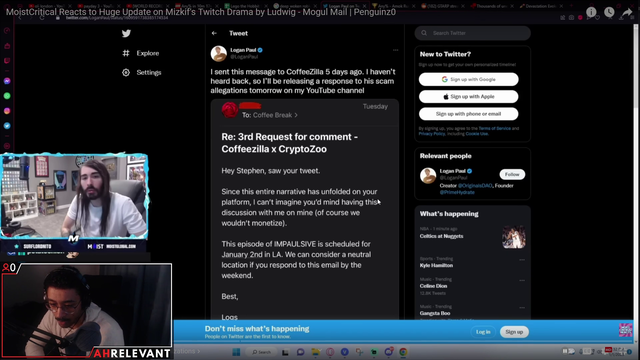Image resolution: width=640 pixels, height=360 pixels.
Task: Open Chrome from the taskbar
Action: pos(403,352)
